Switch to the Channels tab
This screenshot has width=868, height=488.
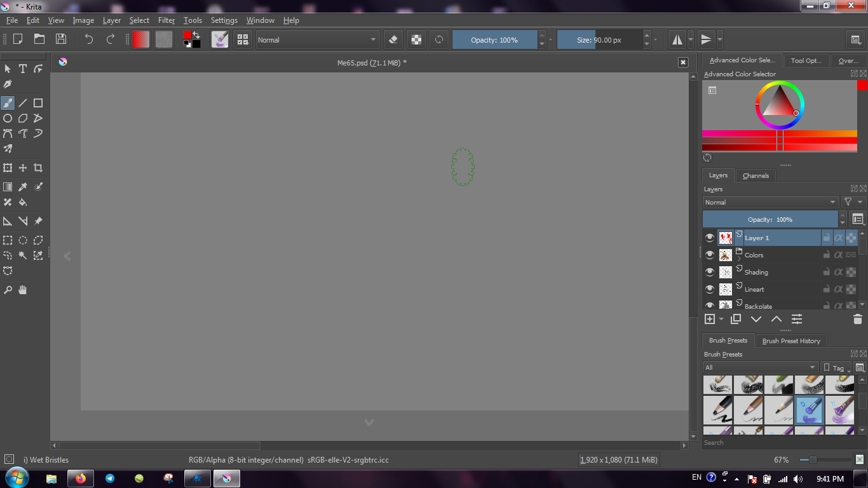click(x=756, y=175)
